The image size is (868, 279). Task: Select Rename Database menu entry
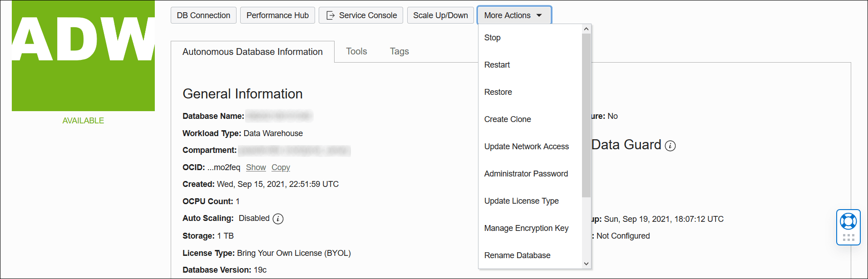tap(518, 255)
